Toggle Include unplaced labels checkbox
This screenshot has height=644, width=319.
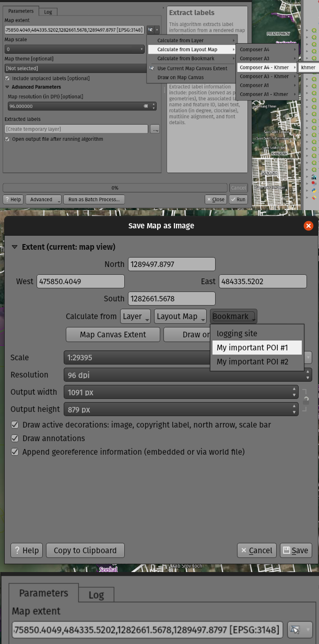tap(7, 78)
